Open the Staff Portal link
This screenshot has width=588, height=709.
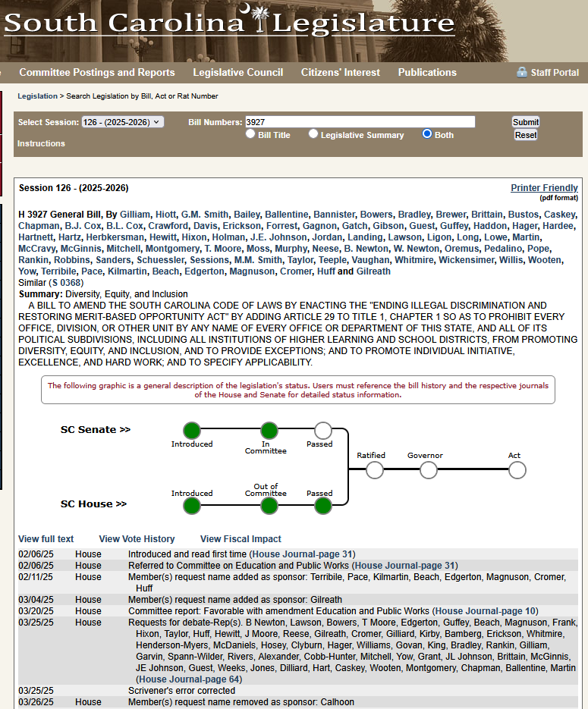(x=555, y=72)
